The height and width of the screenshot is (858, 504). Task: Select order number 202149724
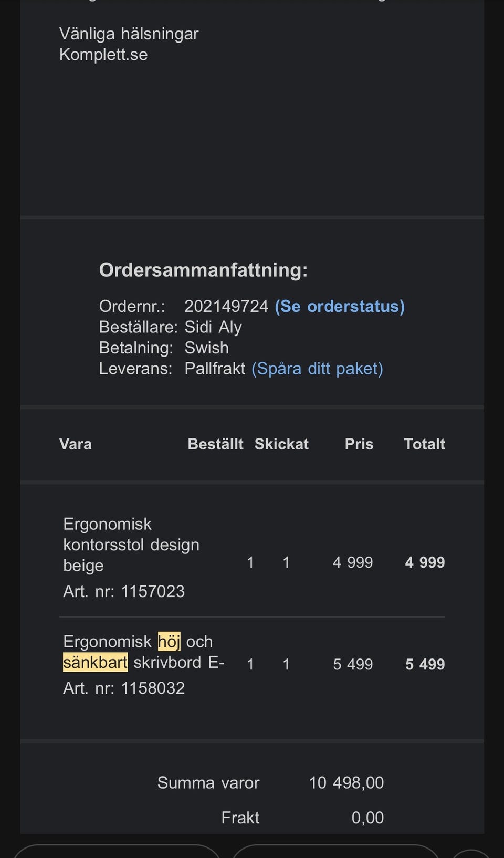click(x=226, y=306)
